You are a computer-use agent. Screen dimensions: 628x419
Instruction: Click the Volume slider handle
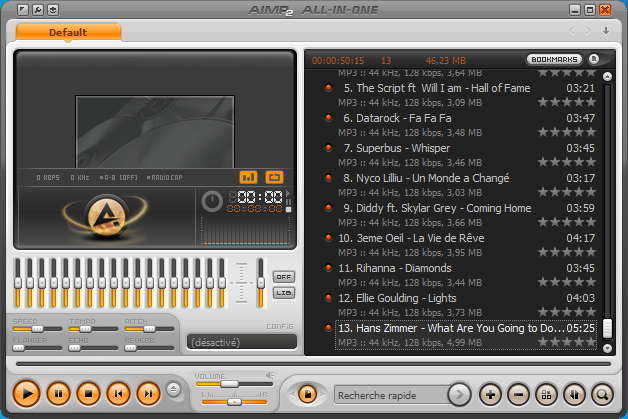point(229,384)
